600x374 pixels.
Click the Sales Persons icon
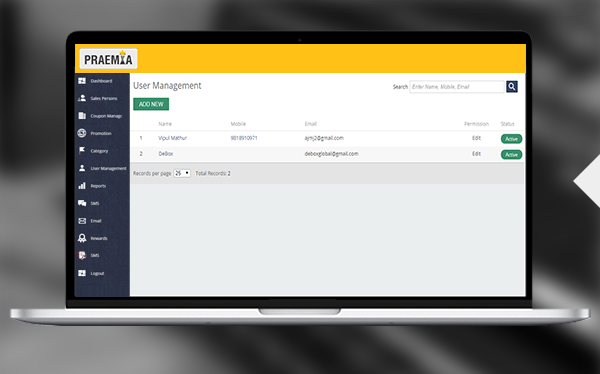82,98
